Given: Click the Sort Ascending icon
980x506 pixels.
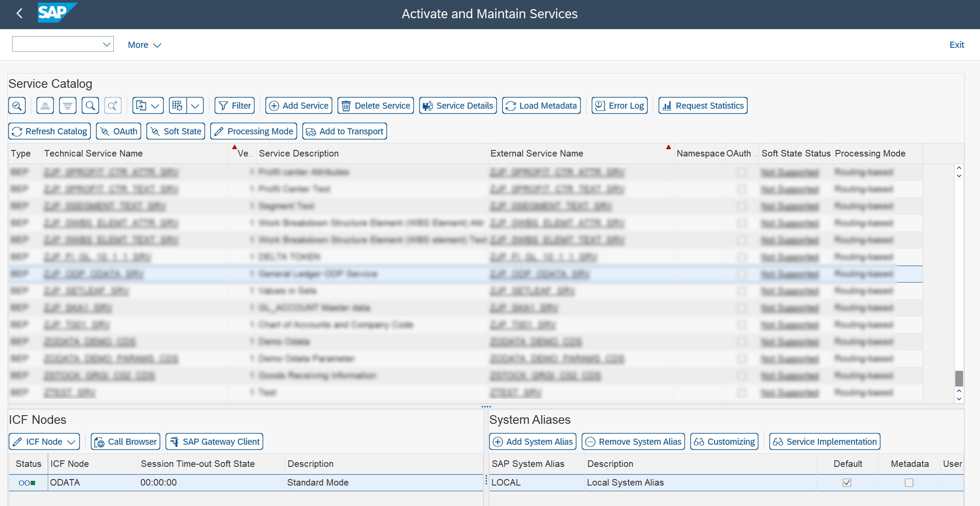Looking at the screenshot, I should [45, 105].
